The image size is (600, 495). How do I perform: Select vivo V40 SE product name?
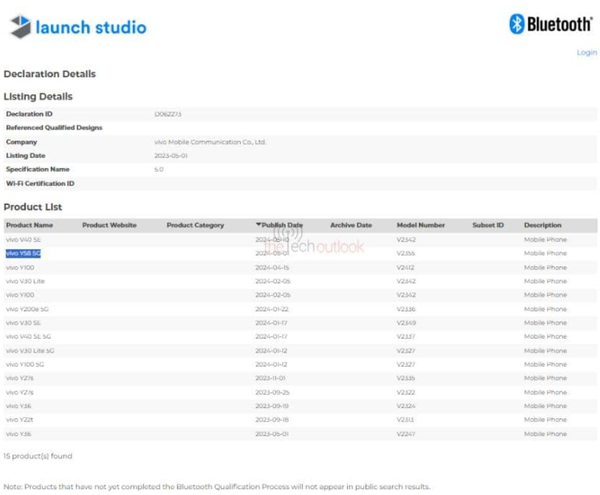tap(23, 239)
